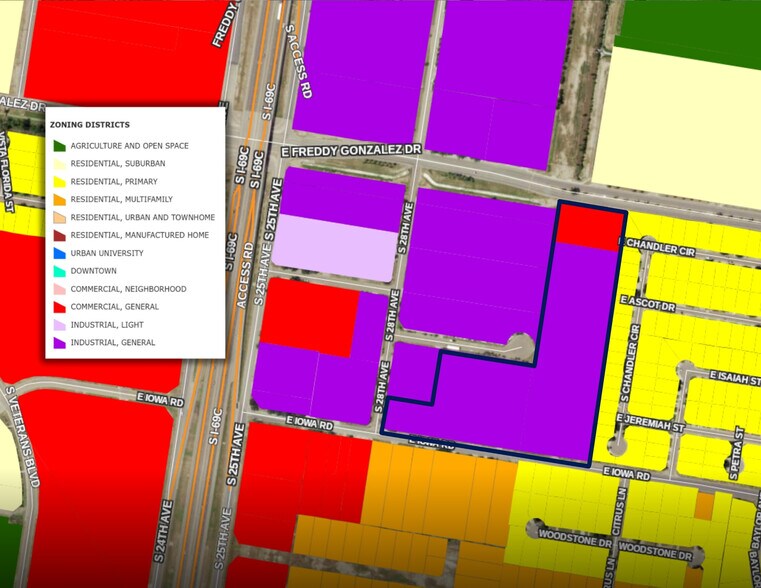Viewport: 761px width, 588px height.
Task: Click the Agriculture and Open Space green swatch
Action: coord(60,146)
